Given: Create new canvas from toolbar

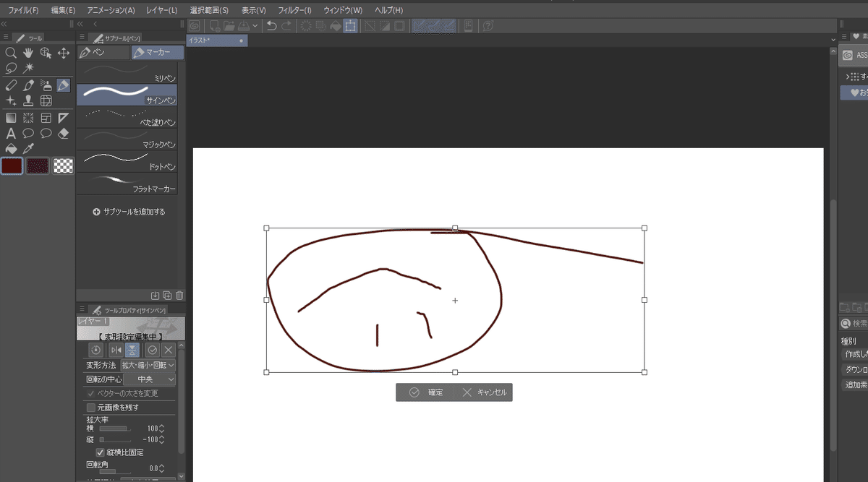Looking at the screenshot, I should (214, 25).
